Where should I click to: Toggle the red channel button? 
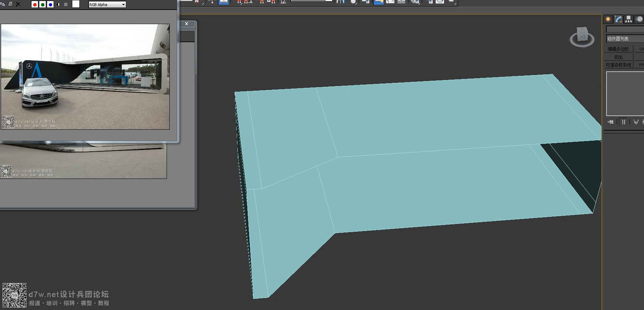click(35, 5)
